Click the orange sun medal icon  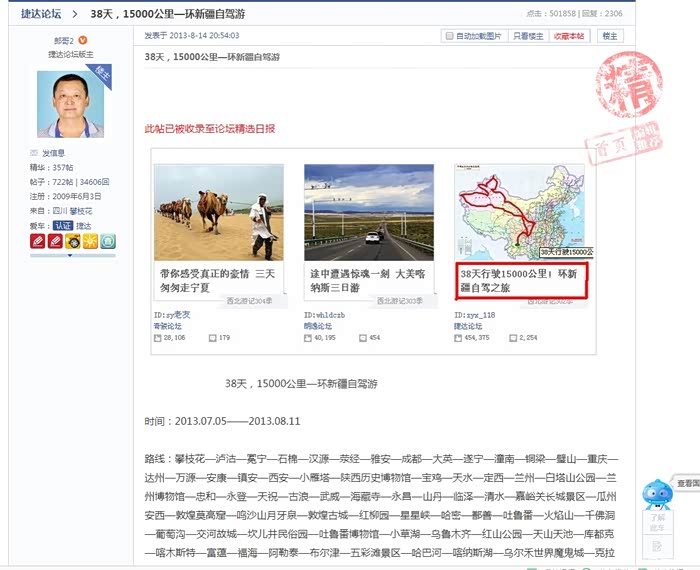(x=90, y=241)
